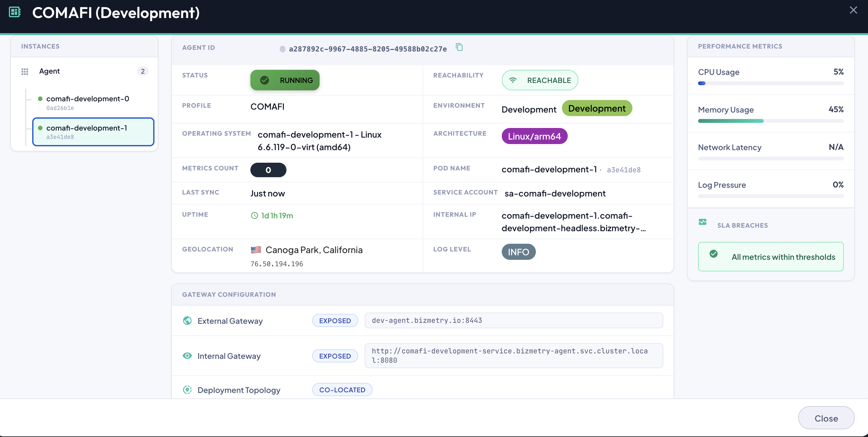Select instance comafi-development-0
This screenshot has width=868, height=437.
point(93,103)
